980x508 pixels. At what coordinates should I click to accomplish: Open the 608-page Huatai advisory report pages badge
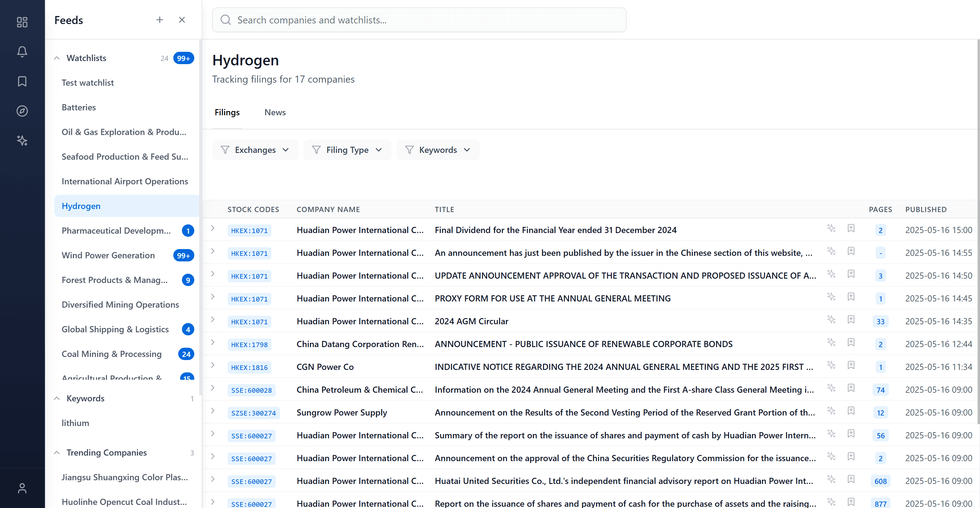click(880, 481)
